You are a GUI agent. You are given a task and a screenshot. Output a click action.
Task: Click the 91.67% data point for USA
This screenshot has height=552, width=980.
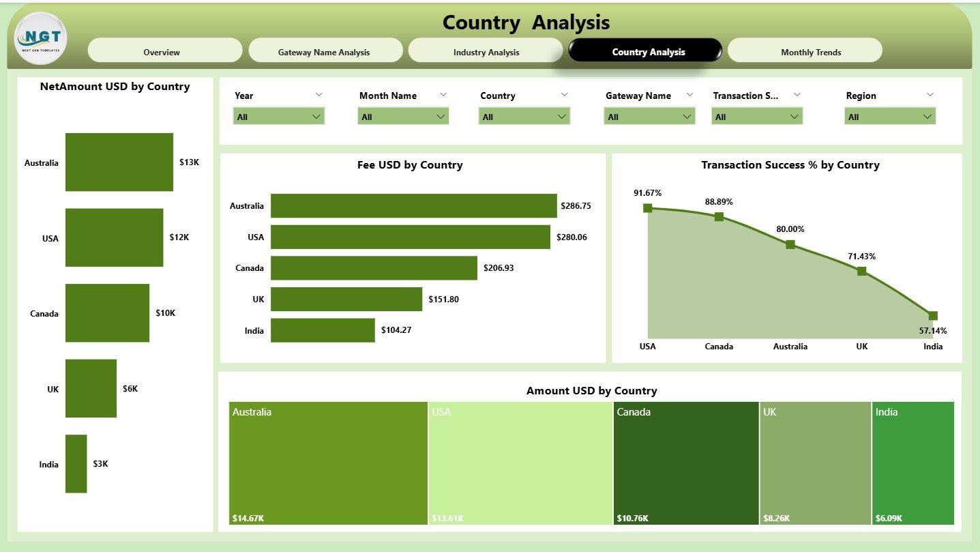(647, 207)
